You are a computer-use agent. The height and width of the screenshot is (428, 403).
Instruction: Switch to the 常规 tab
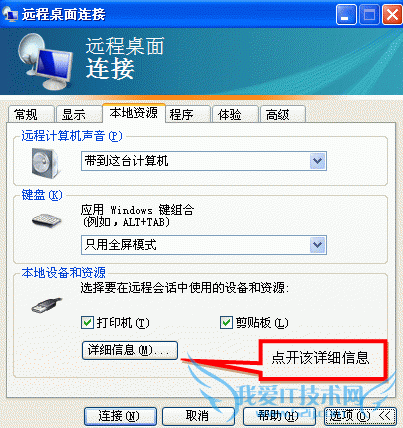pyautogui.click(x=31, y=114)
